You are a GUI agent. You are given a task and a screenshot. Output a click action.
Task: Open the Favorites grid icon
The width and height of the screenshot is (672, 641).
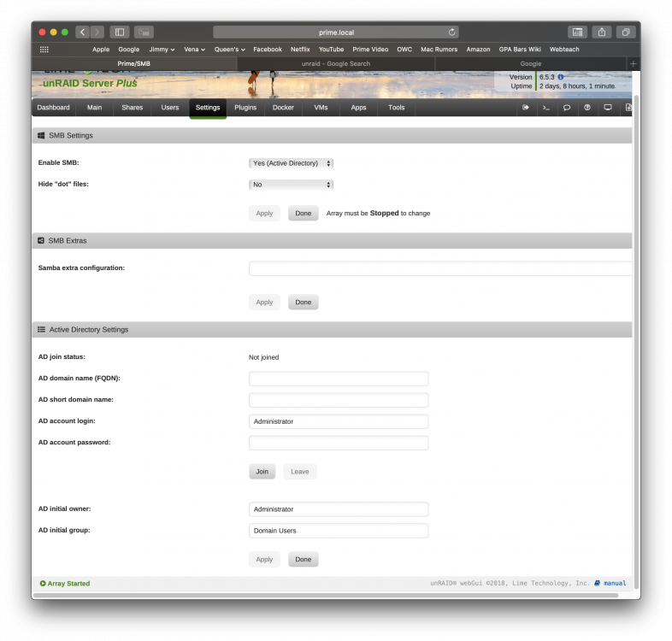pos(44,50)
